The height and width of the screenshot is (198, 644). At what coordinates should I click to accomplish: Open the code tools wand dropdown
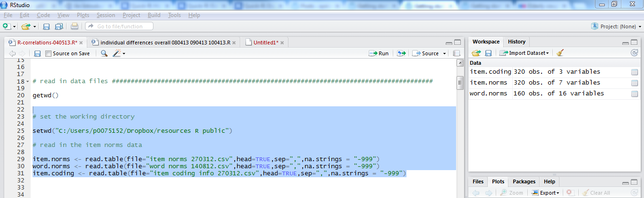119,53
